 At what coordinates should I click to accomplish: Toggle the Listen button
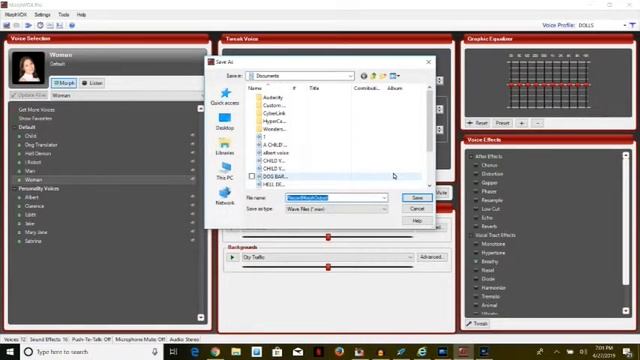pyautogui.click(x=92, y=83)
